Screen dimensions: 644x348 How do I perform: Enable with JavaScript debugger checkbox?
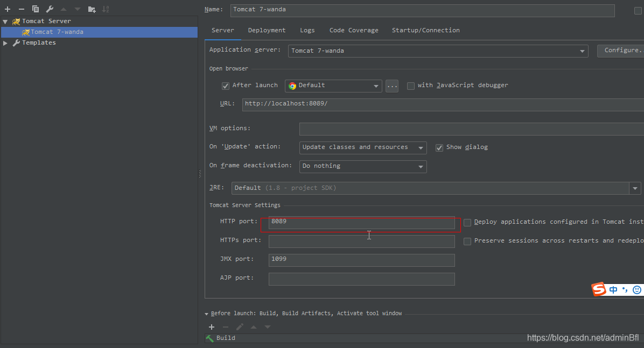tap(410, 86)
